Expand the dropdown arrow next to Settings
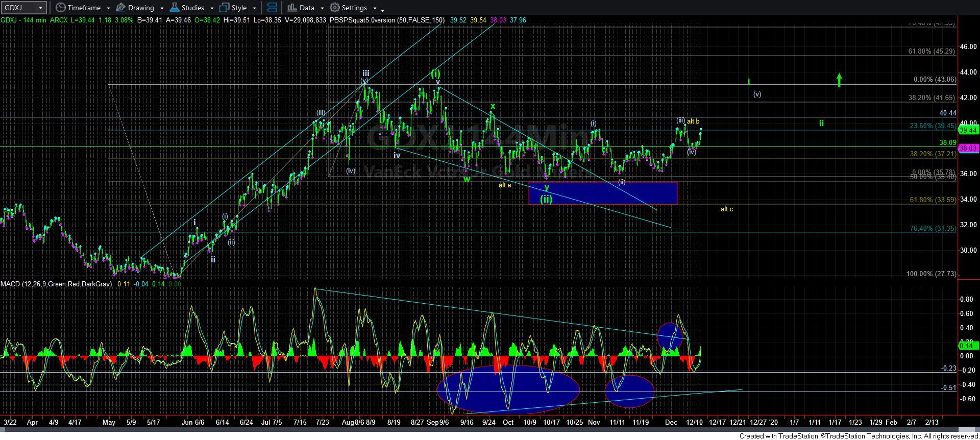980x440 pixels. click(375, 8)
